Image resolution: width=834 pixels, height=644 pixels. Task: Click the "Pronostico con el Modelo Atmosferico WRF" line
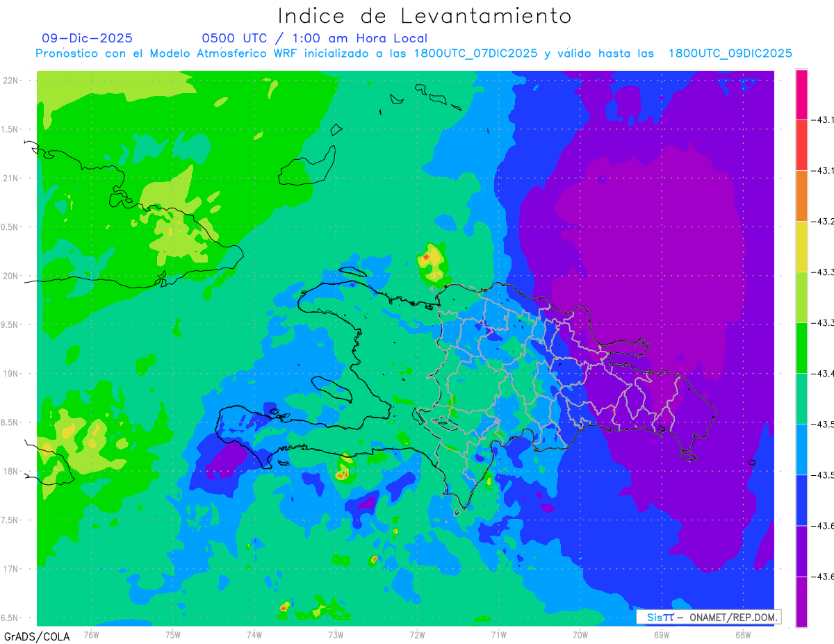(x=414, y=53)
